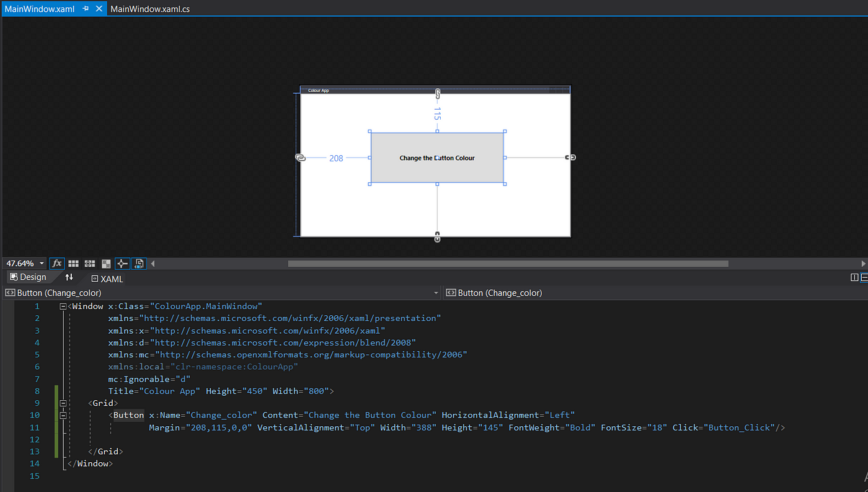
Task: Click the top margin anchor link icon
Action: [x=438, y=94]
